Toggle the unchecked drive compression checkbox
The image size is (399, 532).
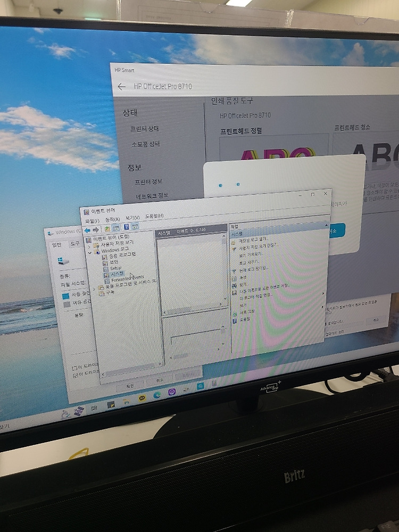pos(74,368)
